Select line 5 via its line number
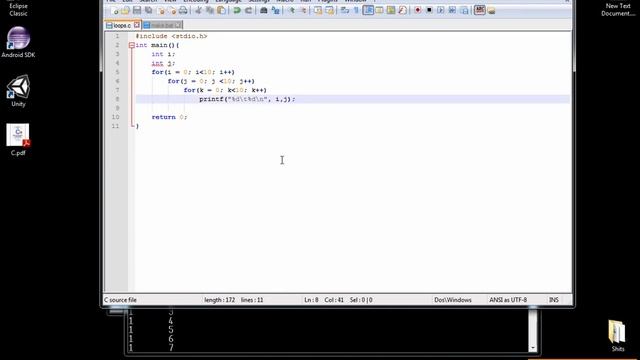This screenshot has height=360, width=640. pyautogui.click(x=117, y=72)
